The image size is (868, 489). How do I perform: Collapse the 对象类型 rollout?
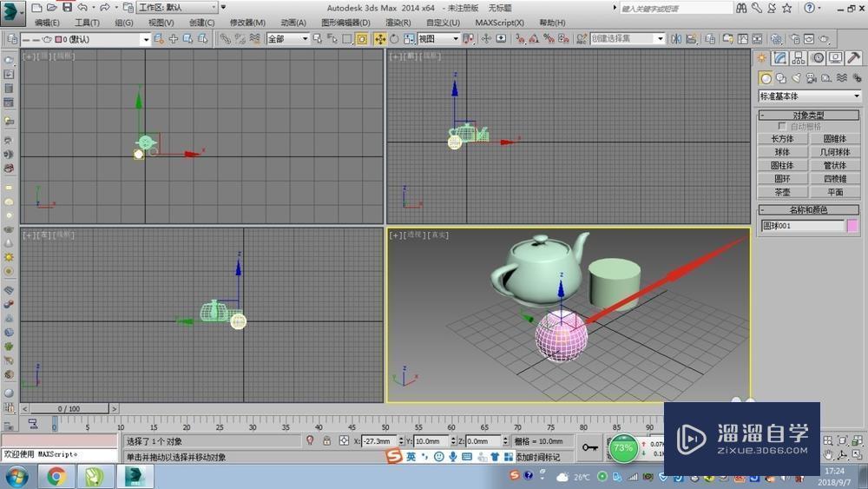(x=808, y=116)
